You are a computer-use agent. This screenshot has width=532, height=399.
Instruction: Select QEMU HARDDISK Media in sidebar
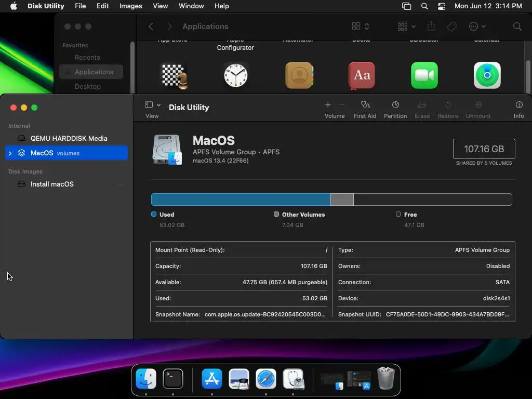(x=66, y=138)
